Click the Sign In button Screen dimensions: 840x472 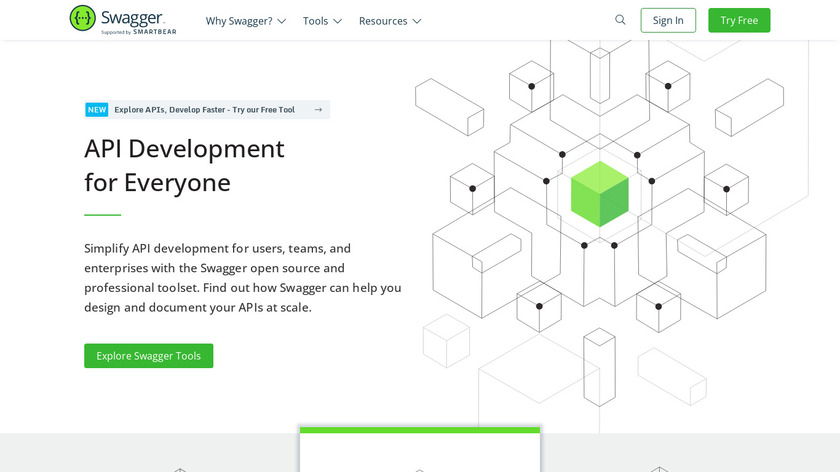pyautogui.click(x=668, y=20)
